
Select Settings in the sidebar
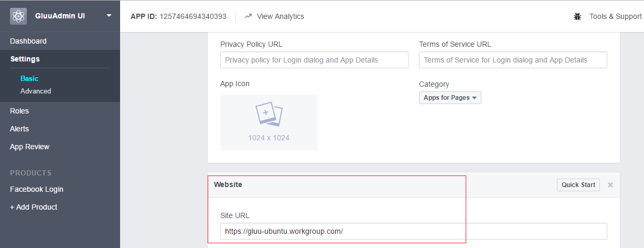25,59
